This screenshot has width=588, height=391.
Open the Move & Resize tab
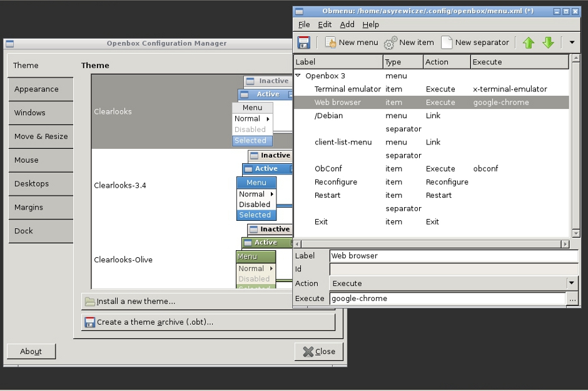[41, 136]
